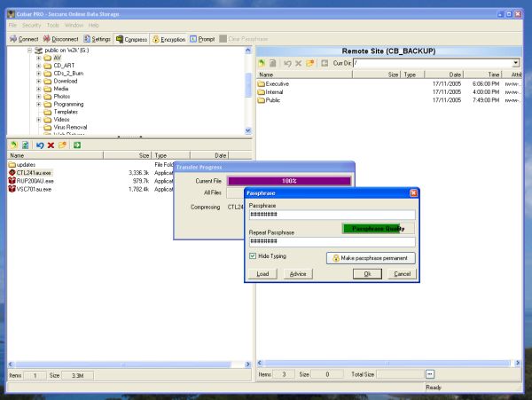Click the Disconnect toolbar icon
Viewport: 532px width, 400px height.
pos(64,39)
